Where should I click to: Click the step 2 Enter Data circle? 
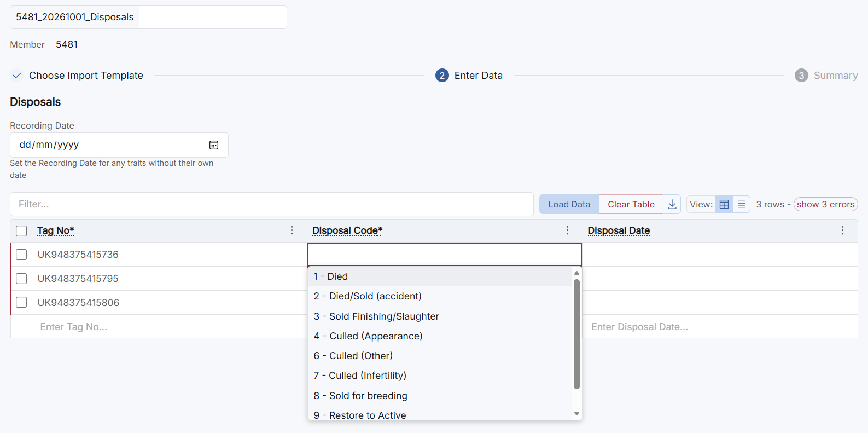pyautogui.click(x=442, y=76)
